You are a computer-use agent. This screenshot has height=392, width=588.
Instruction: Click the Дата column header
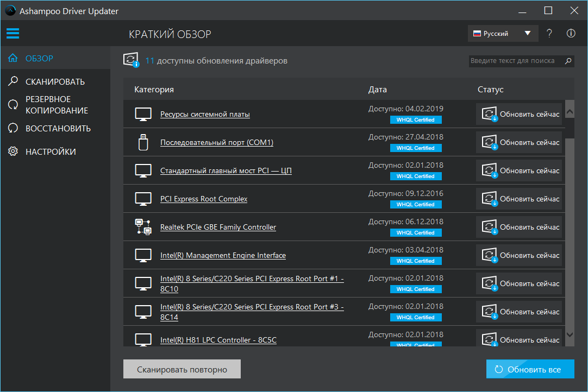pos(377,90)
